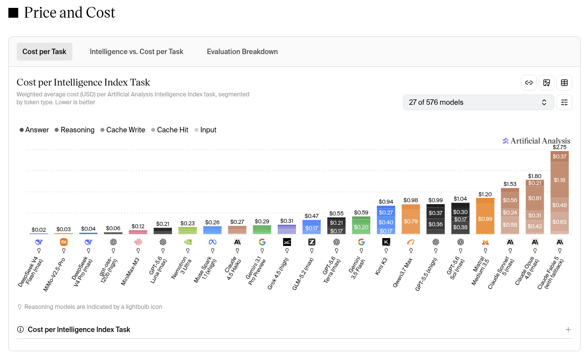Viewport: 588px width, 364px height.
Task: Click the Price and Cost heading
Action: click(69, 13)
